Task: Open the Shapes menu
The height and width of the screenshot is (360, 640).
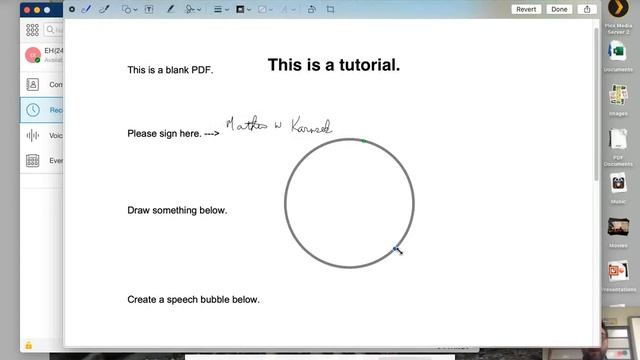Action: click(x=129, y=9)
